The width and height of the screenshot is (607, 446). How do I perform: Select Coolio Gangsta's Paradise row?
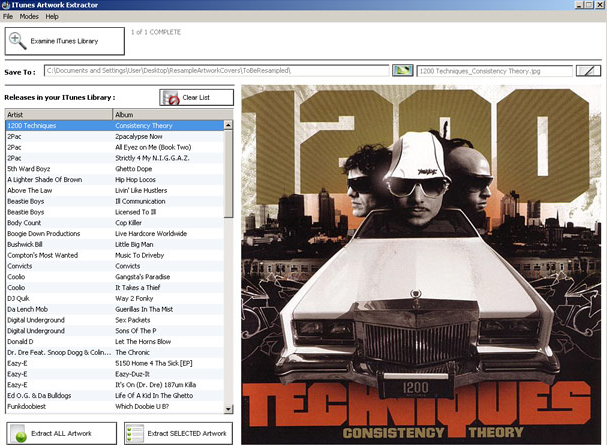114,277
